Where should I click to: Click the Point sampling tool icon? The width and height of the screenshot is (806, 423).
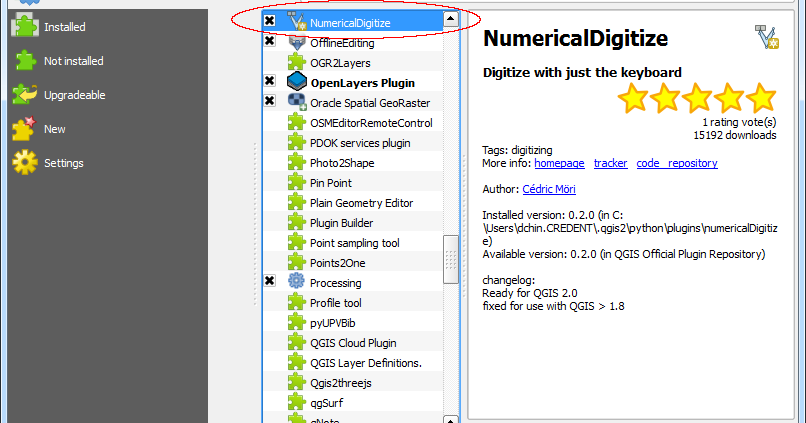pyautogui.click(x=297, y=243)
